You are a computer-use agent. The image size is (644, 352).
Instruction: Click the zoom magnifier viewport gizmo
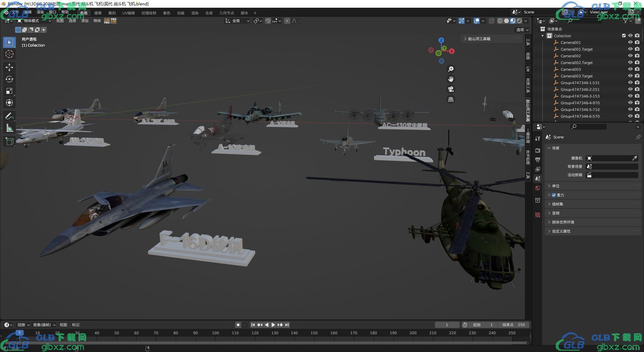[x=451, y=69]
